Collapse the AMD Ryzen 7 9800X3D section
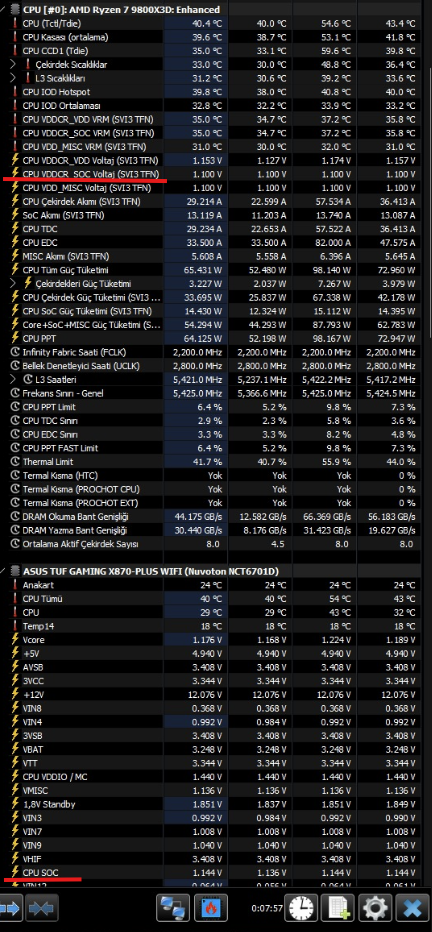The height and width of the screenshot is (932, 432). point(4,10)
